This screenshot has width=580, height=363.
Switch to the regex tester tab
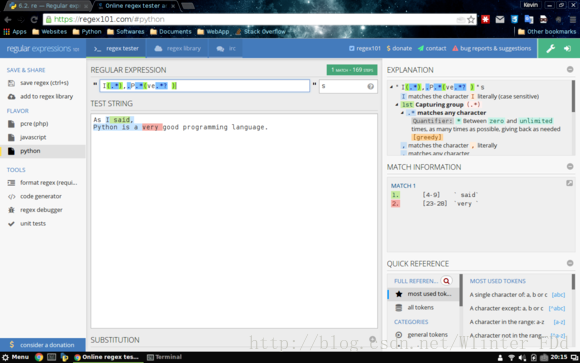(116, 48)
